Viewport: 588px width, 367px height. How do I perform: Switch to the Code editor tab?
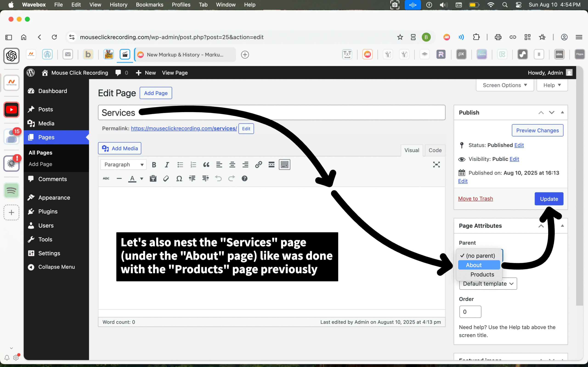[x=435, y=150]
